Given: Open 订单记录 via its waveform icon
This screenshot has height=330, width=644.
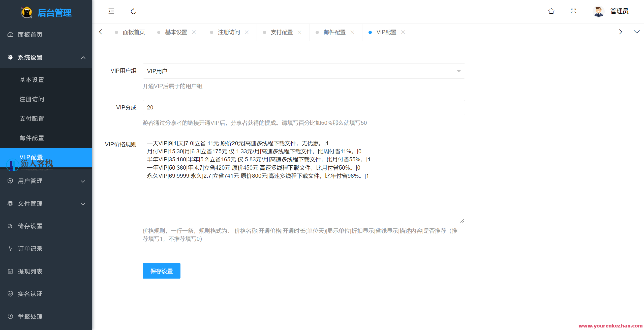Looking at the screenshot, I should [10, 249].
